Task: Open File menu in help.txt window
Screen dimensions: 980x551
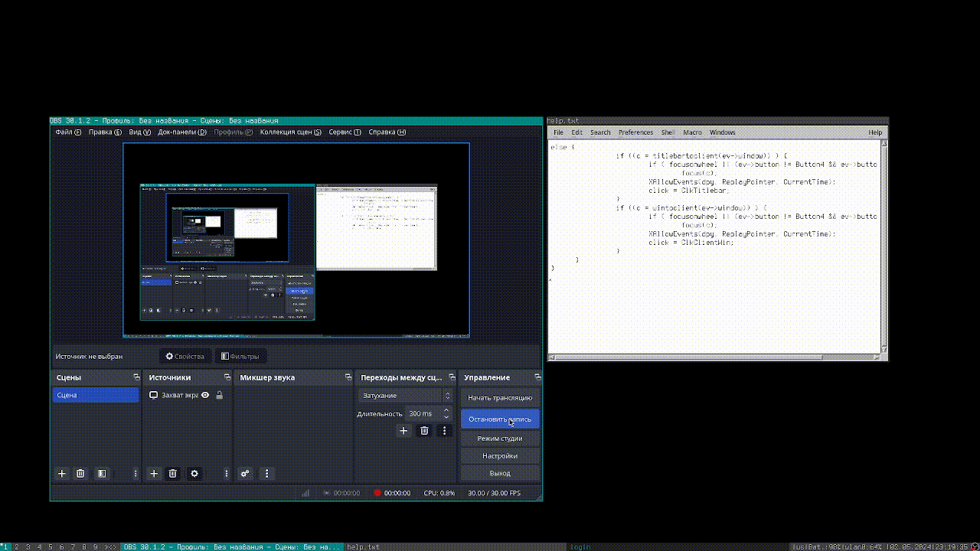Action: pyautogui.click(x=558, y=132)
